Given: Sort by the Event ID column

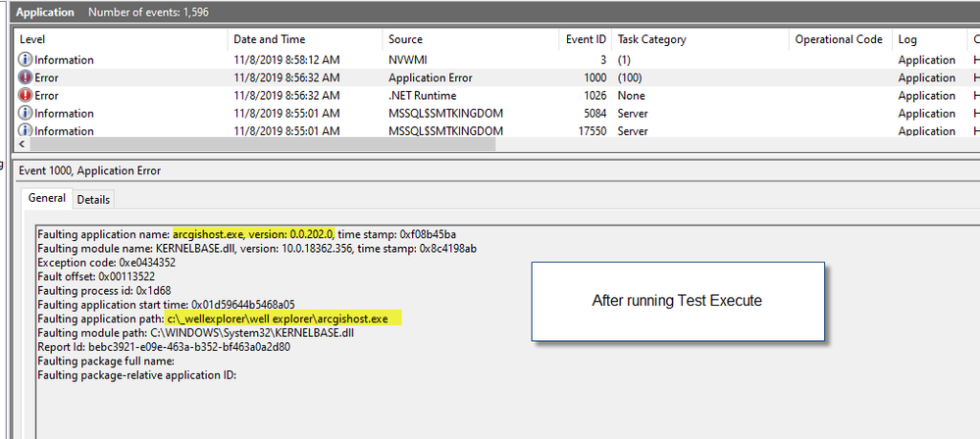Looking at the screenshot, I should [x=586, y=39].
